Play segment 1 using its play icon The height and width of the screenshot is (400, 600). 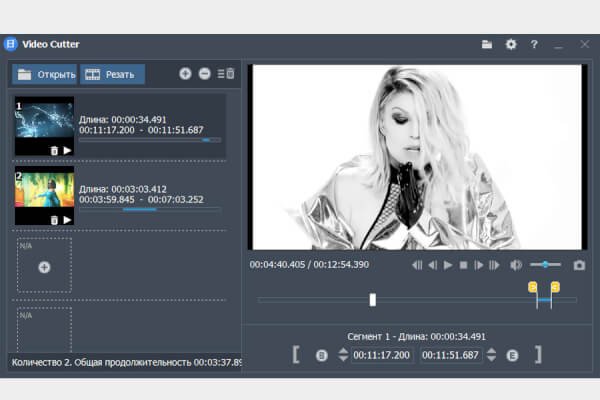67,150
